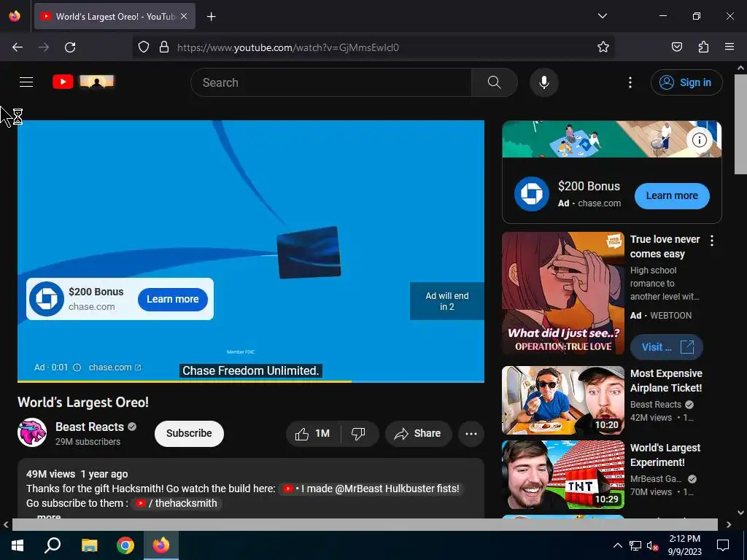The width and height of the screenshot is (747, 560).
Task: Open Beast Reacts channel name link
Action: [x=90, y=427]
